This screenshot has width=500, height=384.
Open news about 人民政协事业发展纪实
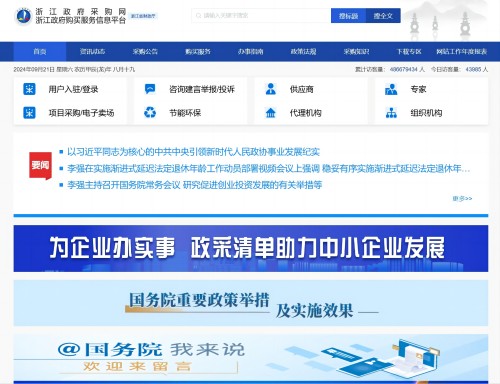pos(193,152)
